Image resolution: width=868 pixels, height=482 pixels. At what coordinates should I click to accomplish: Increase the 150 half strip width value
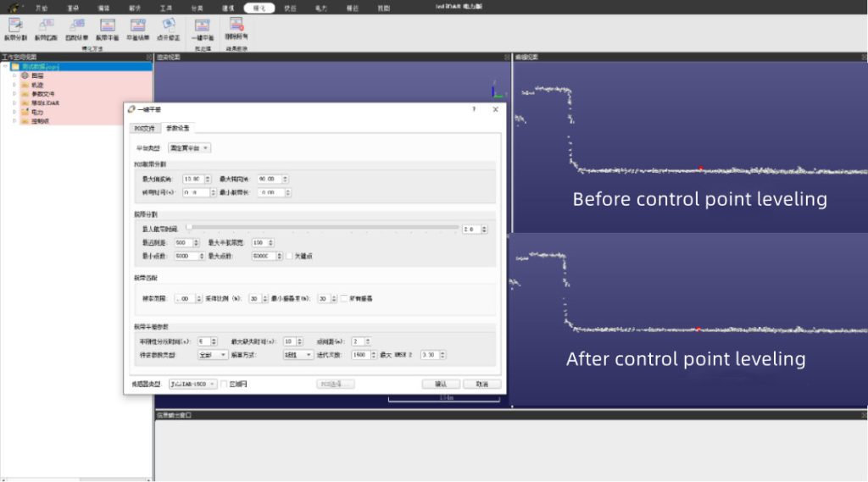click(270, 241)
